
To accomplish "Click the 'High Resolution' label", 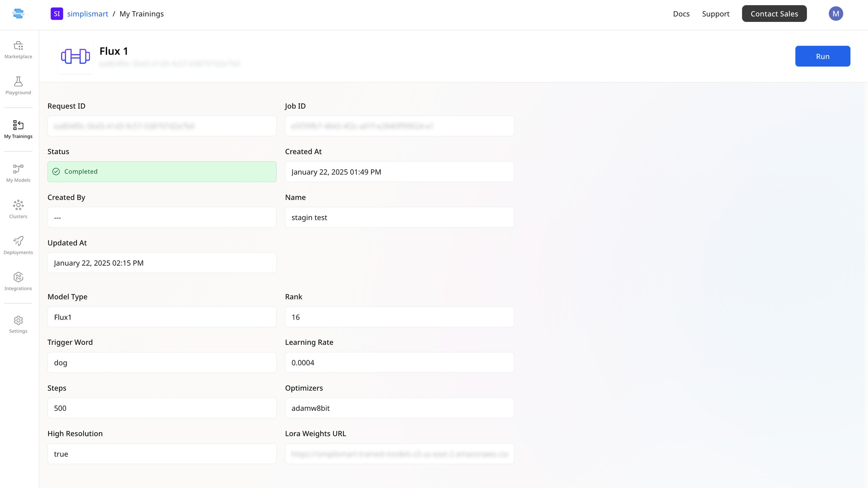I will tap(75, 433).
